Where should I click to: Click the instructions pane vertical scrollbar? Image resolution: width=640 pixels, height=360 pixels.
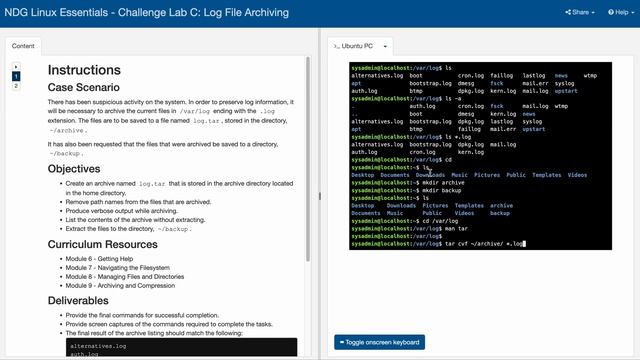point(308,159)
